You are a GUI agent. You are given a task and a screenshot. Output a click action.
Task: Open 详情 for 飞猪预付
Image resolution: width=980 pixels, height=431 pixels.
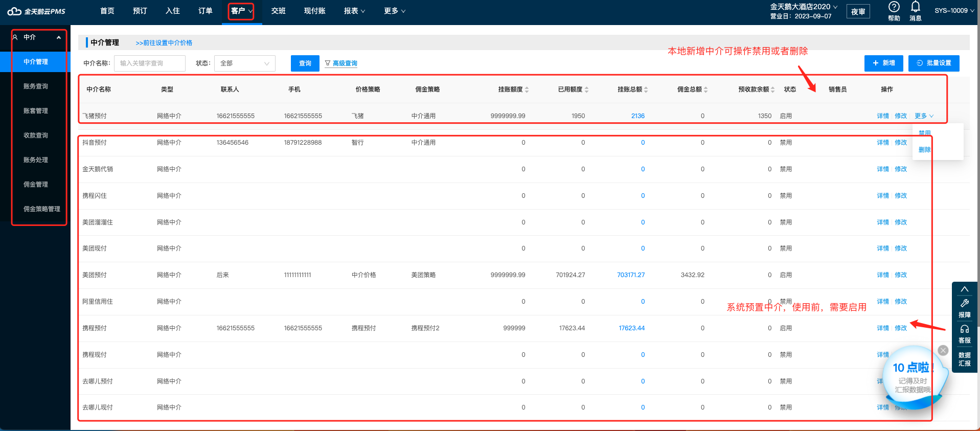(x=883, y=116)
